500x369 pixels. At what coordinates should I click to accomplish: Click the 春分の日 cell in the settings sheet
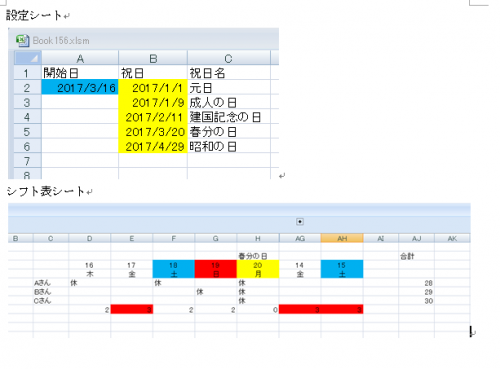(x=229, y=131)
